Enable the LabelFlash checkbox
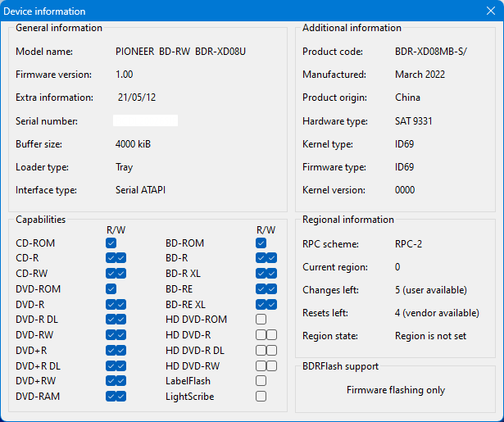 [261, 381]
